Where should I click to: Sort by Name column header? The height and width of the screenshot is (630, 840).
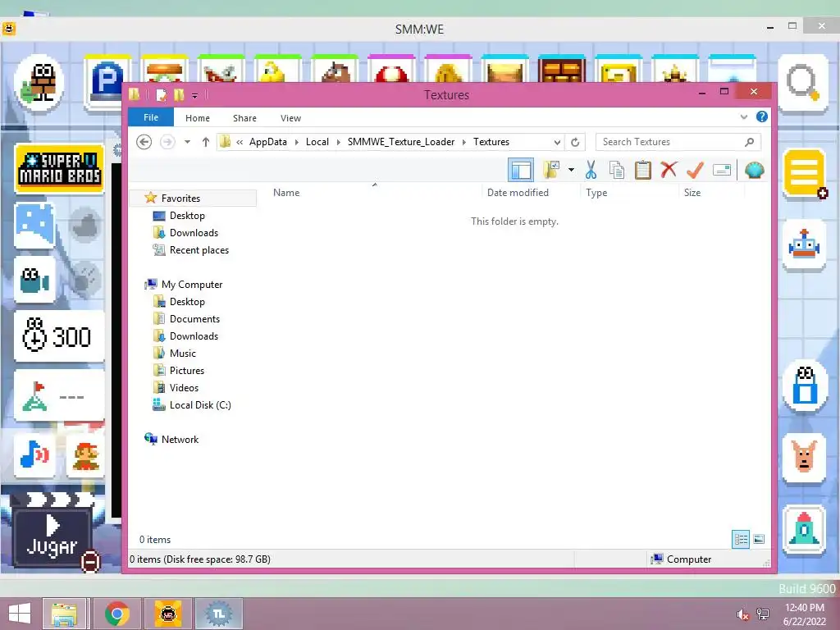(x=286, y=192)
